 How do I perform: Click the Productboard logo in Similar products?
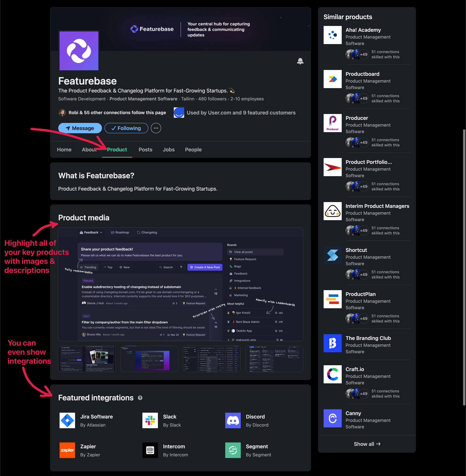pyautogui.click(x=332, y=79)
